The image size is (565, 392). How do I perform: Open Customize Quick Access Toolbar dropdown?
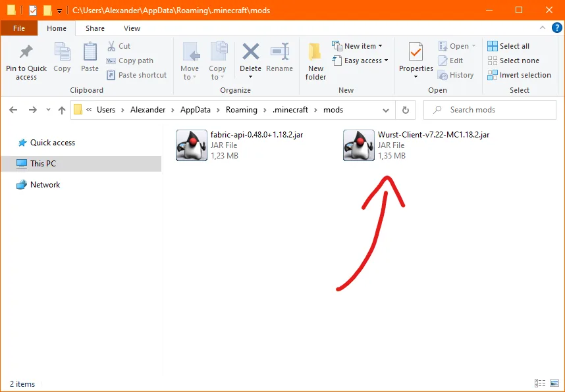[x=60, y=11]
